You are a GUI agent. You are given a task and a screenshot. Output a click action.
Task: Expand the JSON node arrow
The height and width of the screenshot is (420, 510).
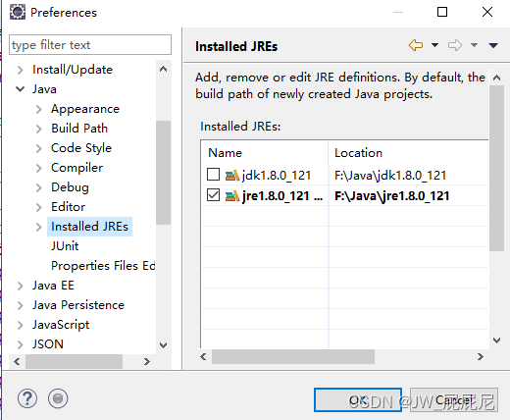[21, 344]
